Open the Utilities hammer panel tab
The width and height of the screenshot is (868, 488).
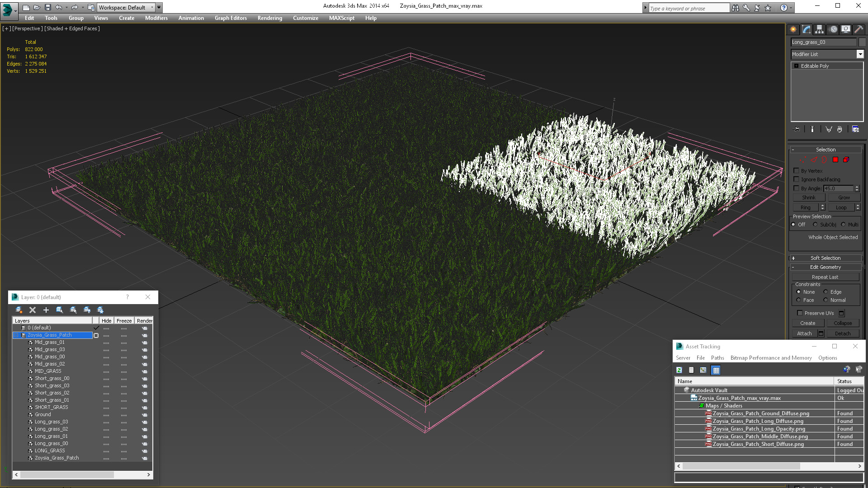click(859, 29)
